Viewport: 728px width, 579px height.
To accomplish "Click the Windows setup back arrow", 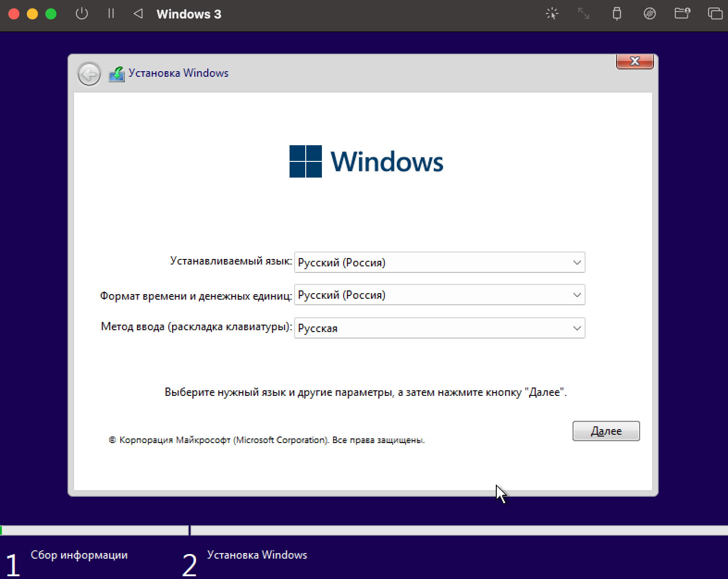I will (89, 74).
